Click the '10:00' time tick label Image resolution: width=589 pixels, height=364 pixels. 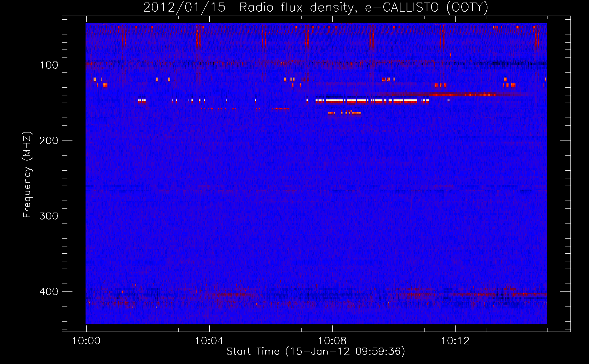pyautogui.click(x=86, y=341)
